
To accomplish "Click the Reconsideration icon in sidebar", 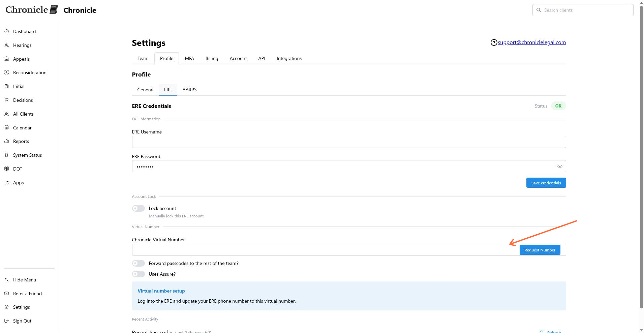I will 6,72.
